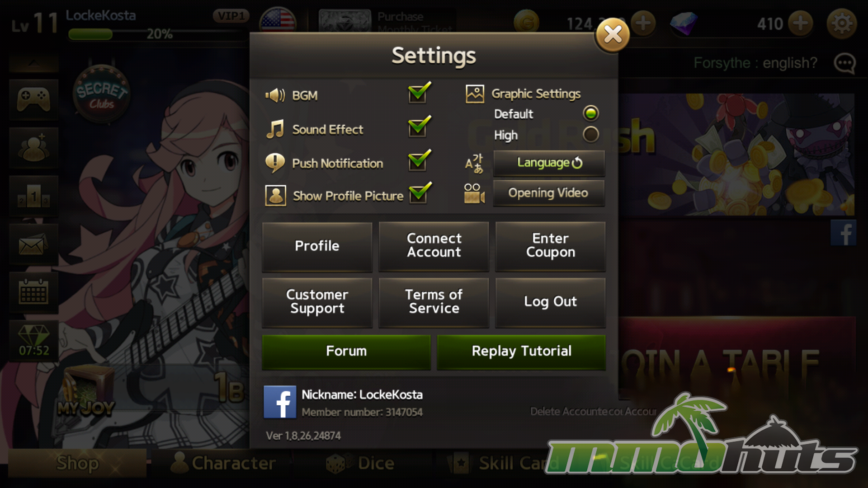This screenshot has height=488, width=868.
Task: Open the friends icon in left sidebar
Action: pos(33,148)
